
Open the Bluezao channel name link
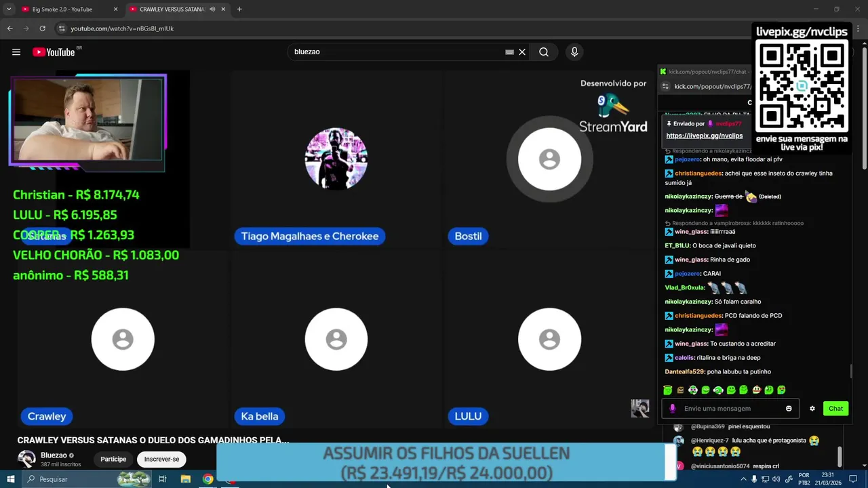coord(54,455)
